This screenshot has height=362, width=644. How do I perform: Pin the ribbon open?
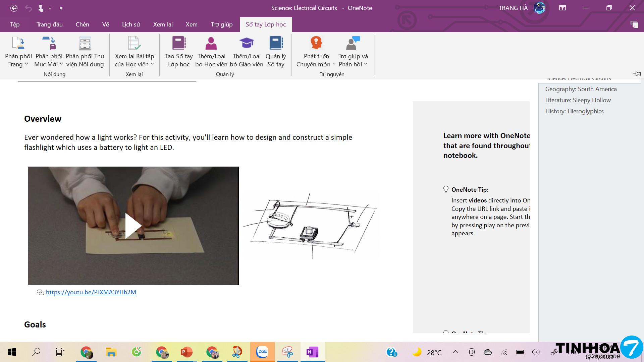[636, 74]
